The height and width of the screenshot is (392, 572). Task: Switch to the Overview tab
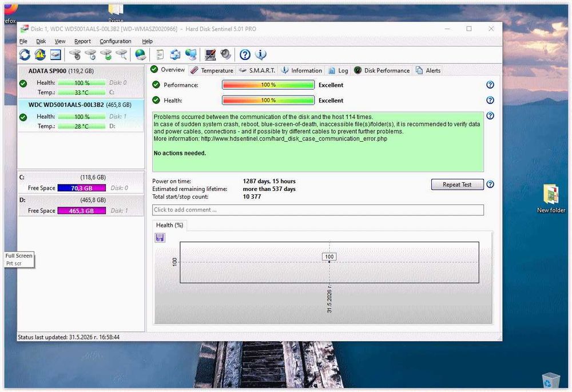(x=168, y=70)
